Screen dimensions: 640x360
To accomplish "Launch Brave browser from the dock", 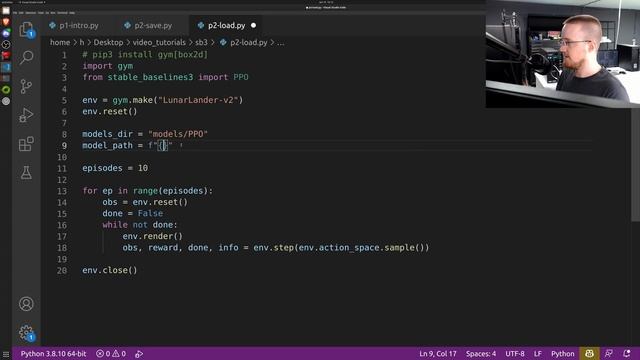I will point(6,22).
